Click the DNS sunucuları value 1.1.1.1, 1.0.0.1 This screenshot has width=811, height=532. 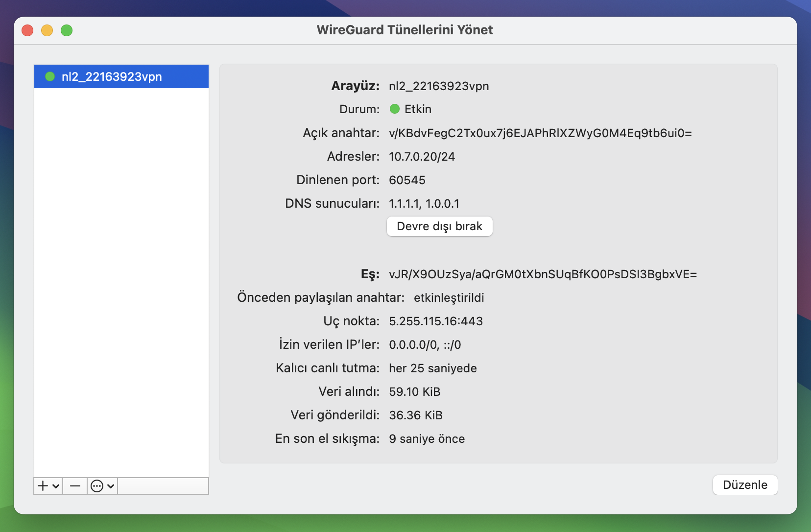pyautogui.click(x=424, y=203)
